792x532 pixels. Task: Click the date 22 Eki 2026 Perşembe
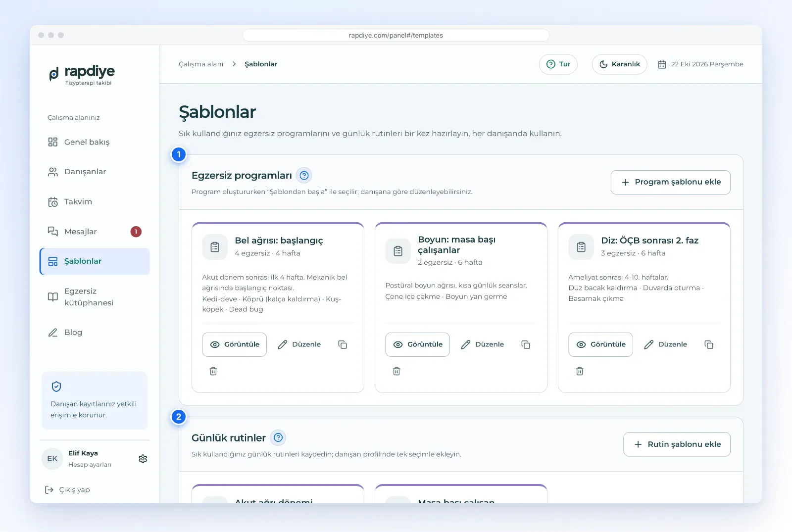click(x=707, y=64)
